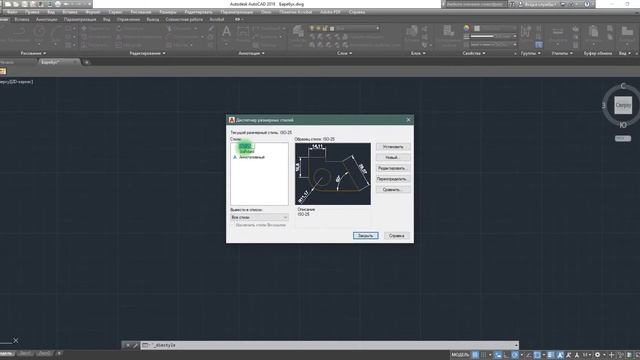This screenshot has height=360, width=640.
Task: Click the color wheel icon in Свойства
Action: 467,28
